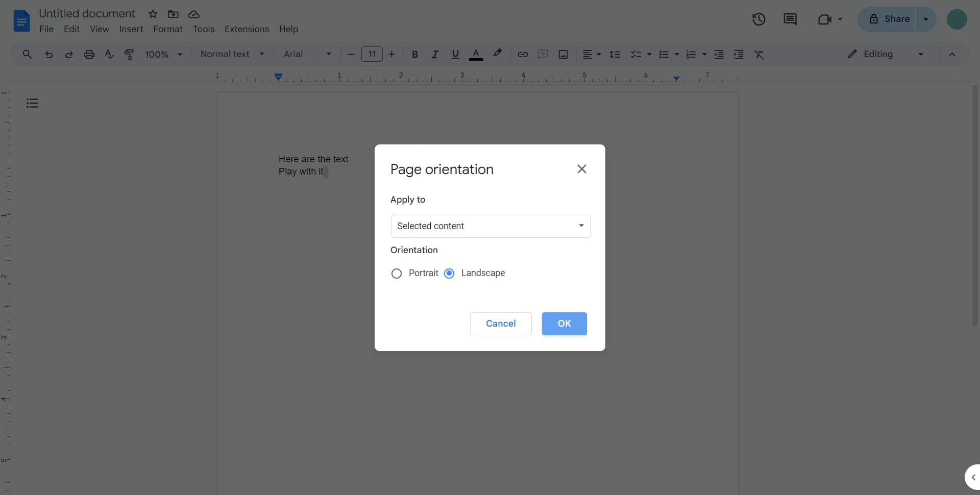The height and width of the screenshot is (495, 980).
Task: Confirm page orientation with OK
Action: click(x=564, y=324)
